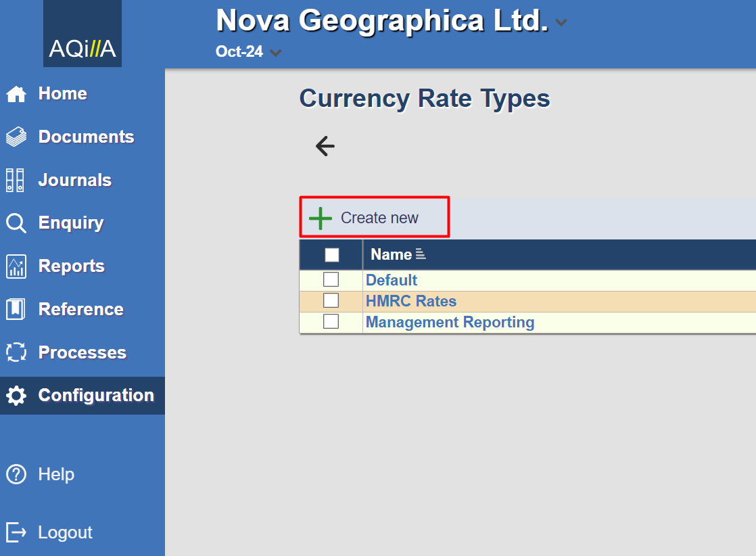This screenshot has width=756, height=556.
Task: Open the Reference menu item
Action: tap(80, 309)
